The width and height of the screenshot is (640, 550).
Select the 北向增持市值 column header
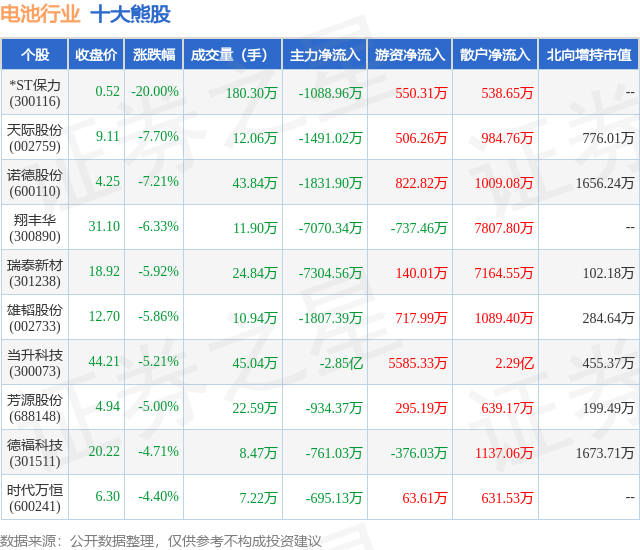click(589, 54)
